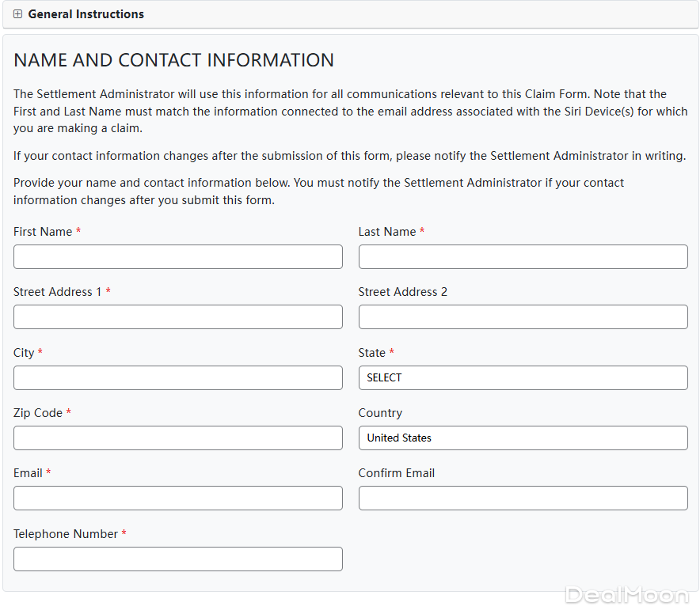The width and height of the screenshot is (700, 614).
Task: Focus the City input box
Action: tap(178, 377)
